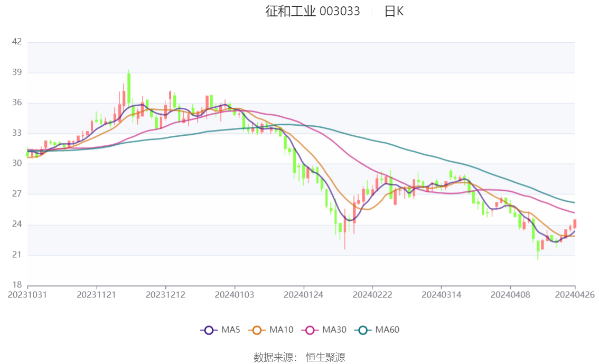Toggle the MA5 legend marker
The width and height of the screenshot is (599, 364).
pos(209,330)
